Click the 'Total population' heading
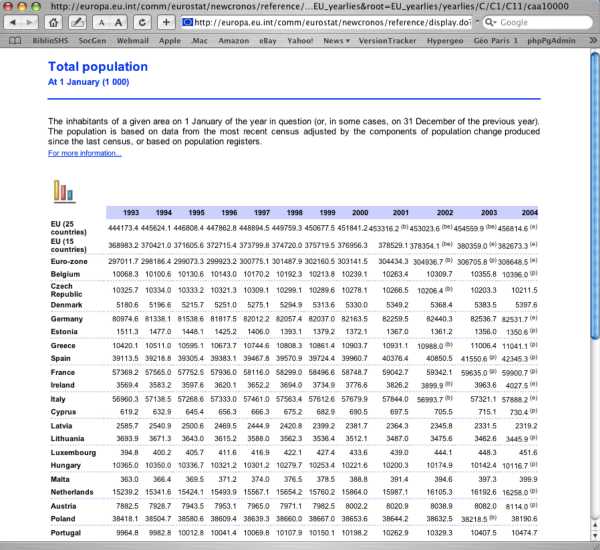Screen dimensions: 600x550 click(x=98, y=67)
